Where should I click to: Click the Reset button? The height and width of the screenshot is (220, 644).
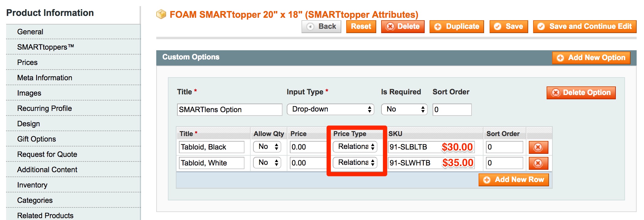361,27
